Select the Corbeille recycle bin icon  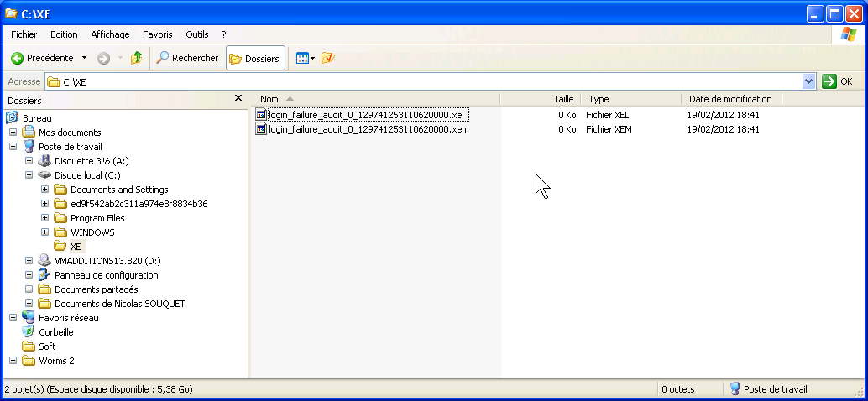click(x=29, y=332)
